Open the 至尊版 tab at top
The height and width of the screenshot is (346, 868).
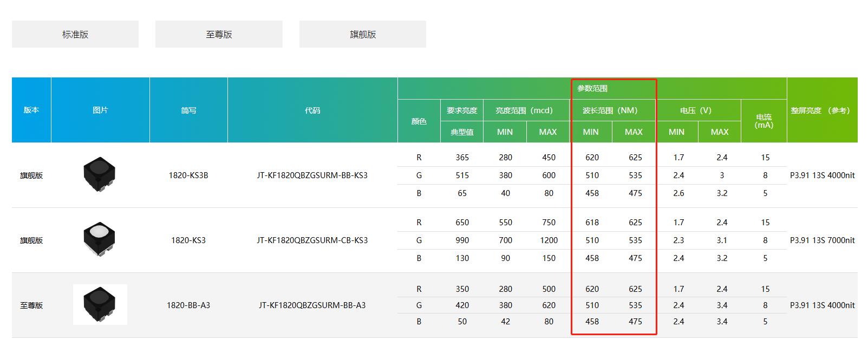click(219, 34)
